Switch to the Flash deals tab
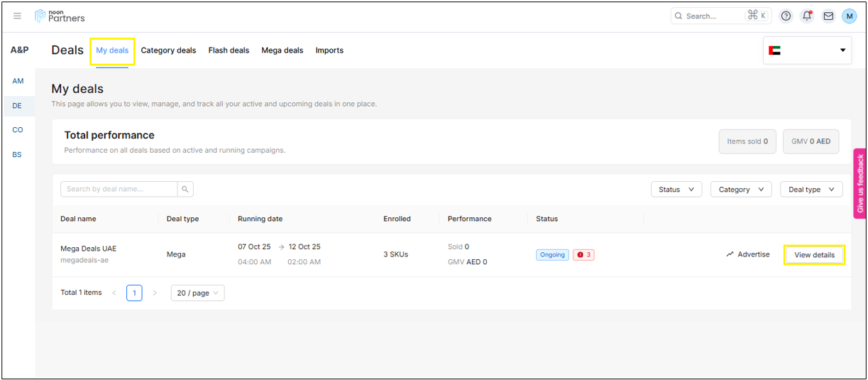This screenshot has height=380, width=868. (x=229, y=50)
